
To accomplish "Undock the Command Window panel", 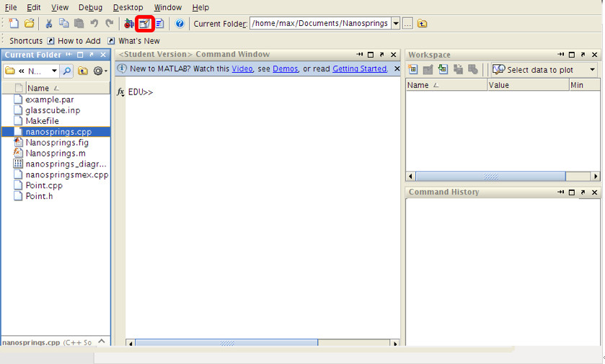I will coord(381,55).
